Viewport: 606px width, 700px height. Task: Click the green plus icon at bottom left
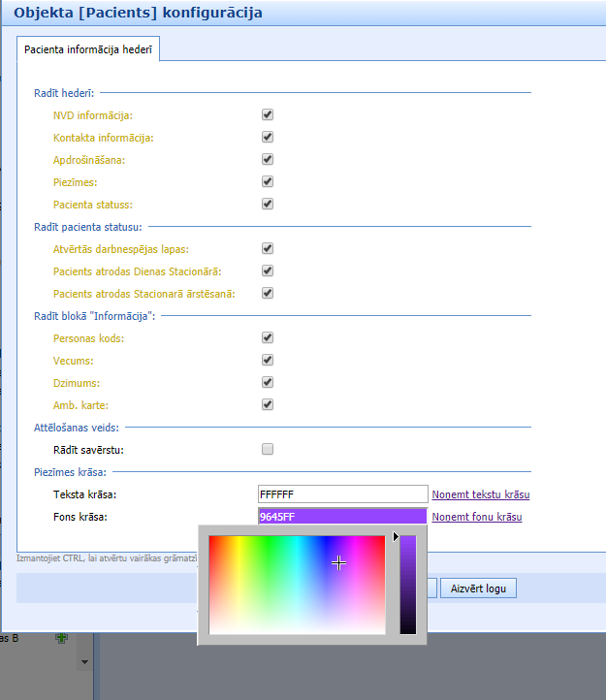61,638
